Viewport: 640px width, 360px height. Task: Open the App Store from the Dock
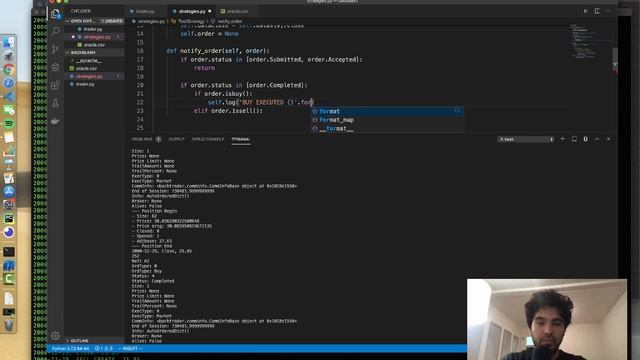(9, 191)
